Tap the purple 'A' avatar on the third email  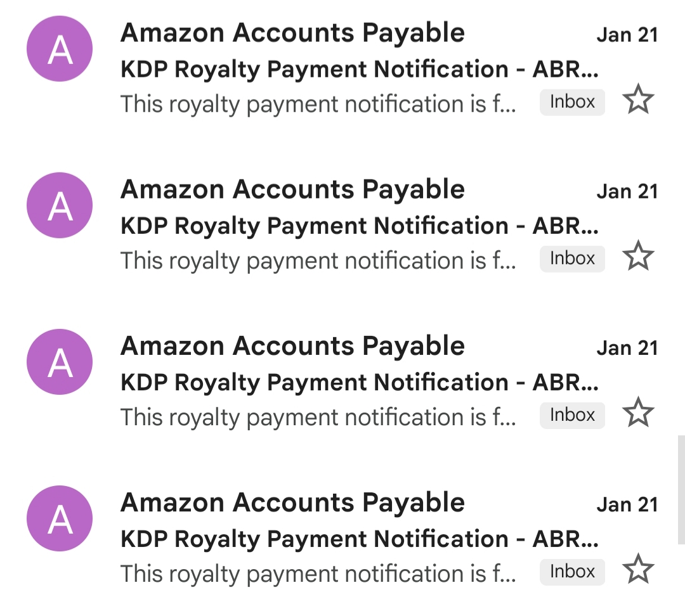(60, 362)
